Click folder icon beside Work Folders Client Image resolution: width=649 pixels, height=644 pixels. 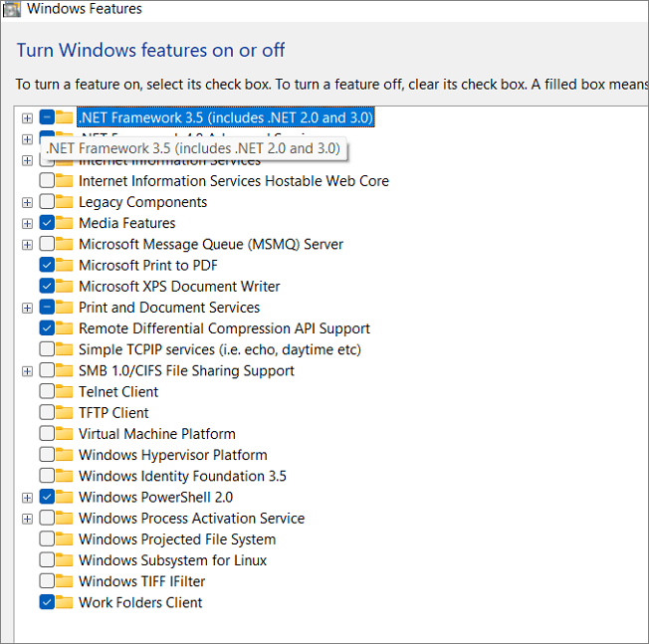[x=65, y=602]
